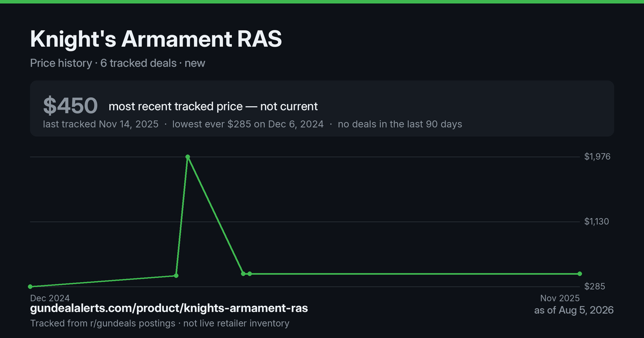
Task: Click the Knight's Armament RAS title
Action: pyautogui.click(x=156, y=39)
